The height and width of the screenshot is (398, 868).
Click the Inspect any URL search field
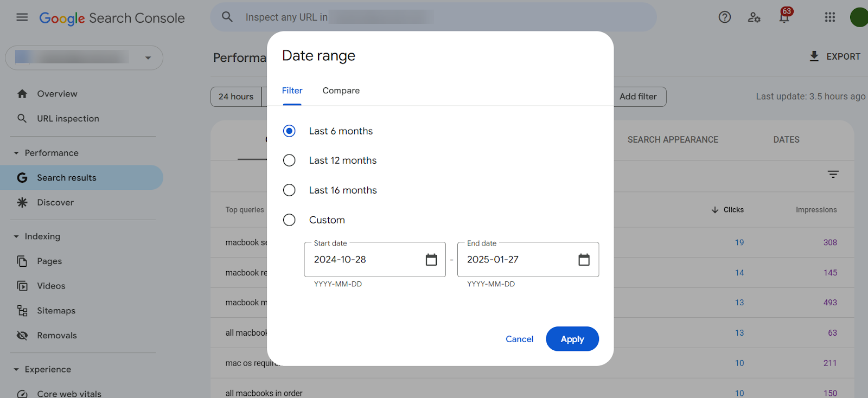(x=433, y=17)
